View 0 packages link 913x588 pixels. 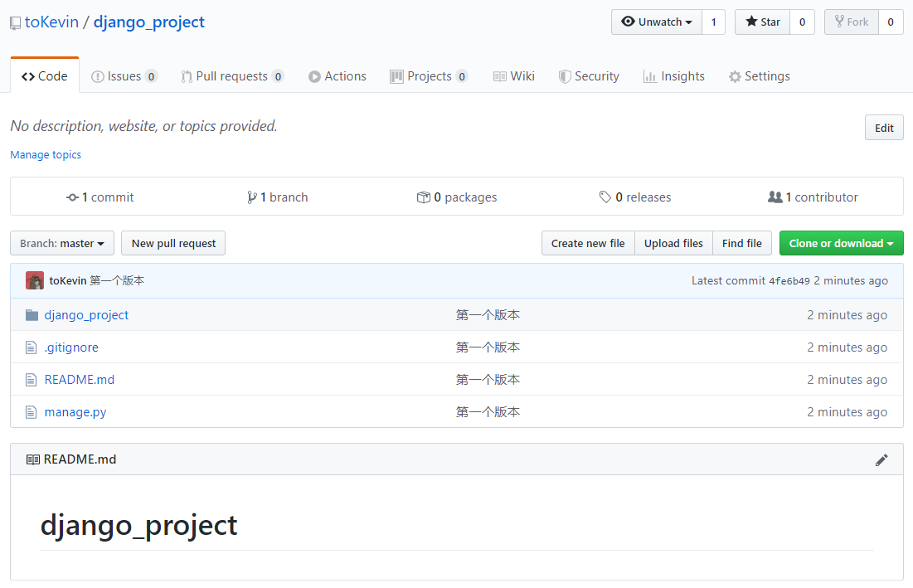pyautogui.click(x=457, y=197)
